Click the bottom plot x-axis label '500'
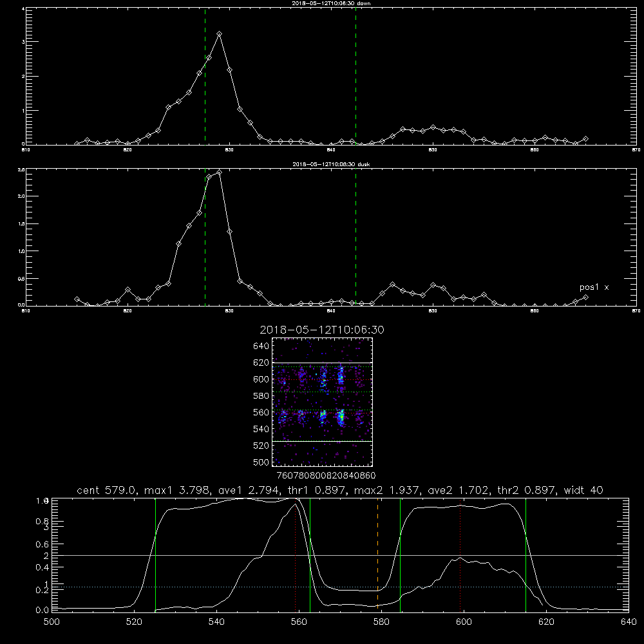This screenshot has width=644, height=644. [52, 621]
